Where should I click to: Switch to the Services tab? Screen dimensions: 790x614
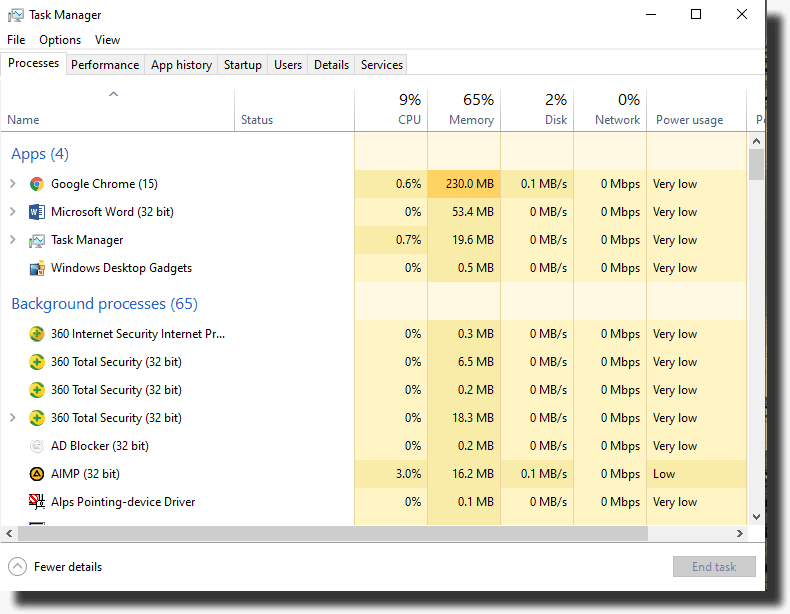point(382,65)
